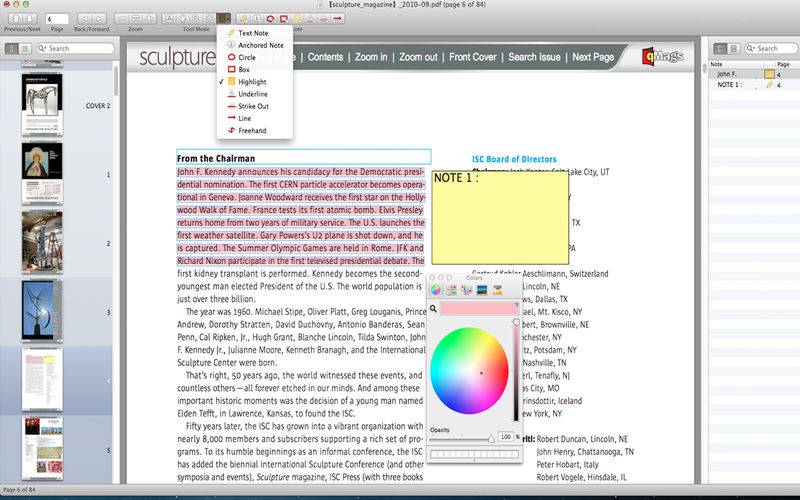The width and height of the screenshot is (800, 500).
Task: Click the Opacity slider in Colors panel
Action: [462, 439]
